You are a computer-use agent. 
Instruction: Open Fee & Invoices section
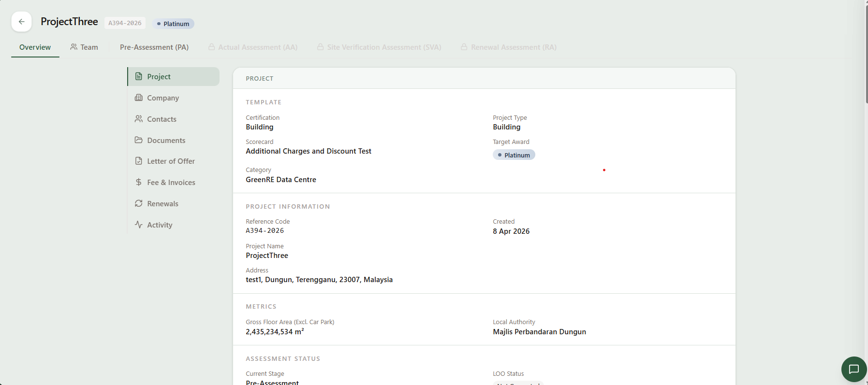pos(174,182)
